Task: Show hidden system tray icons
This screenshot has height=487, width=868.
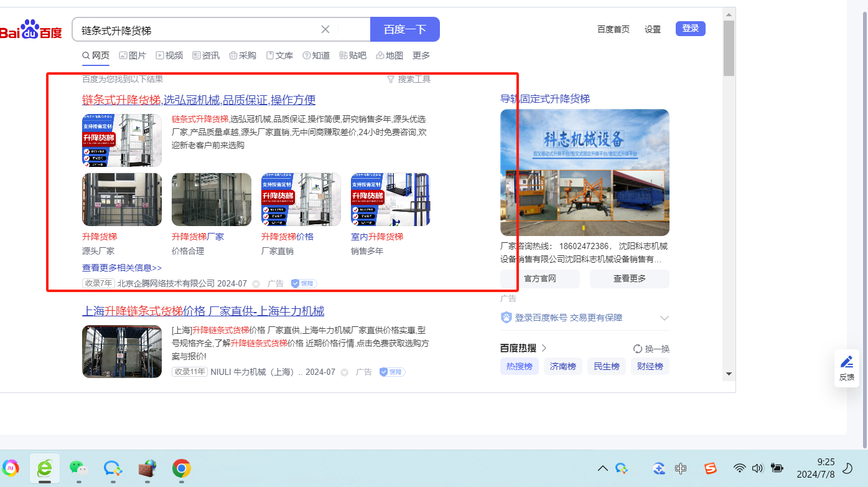Action: 603,468
